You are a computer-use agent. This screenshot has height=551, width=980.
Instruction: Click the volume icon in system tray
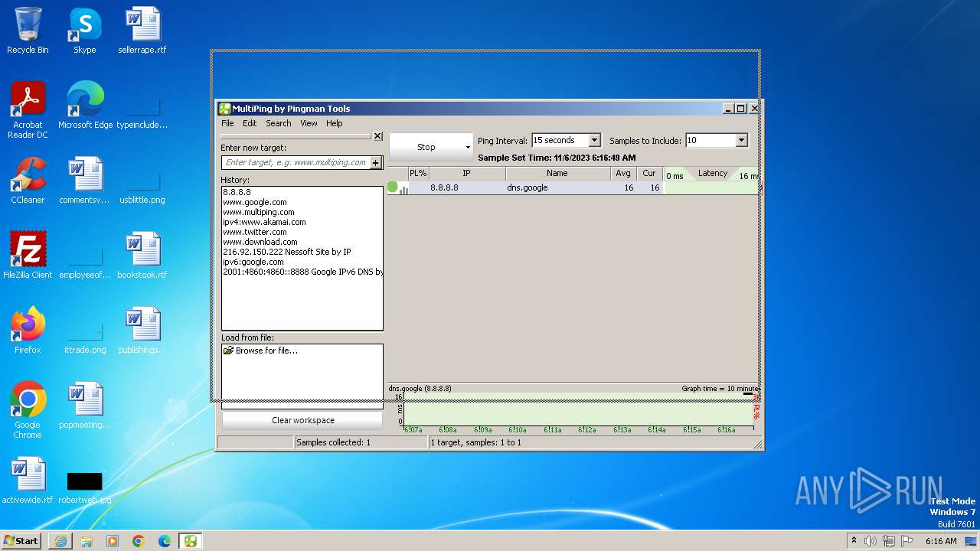(x=871, y=541)
